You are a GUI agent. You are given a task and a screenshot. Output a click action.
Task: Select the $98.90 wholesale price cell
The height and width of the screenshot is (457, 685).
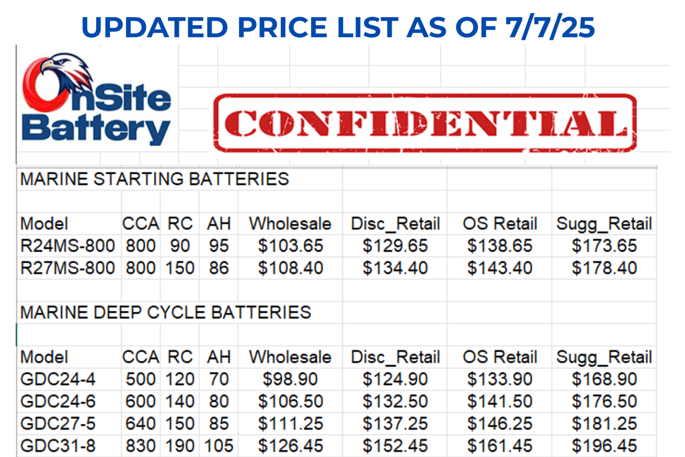[x=291, y=379]
